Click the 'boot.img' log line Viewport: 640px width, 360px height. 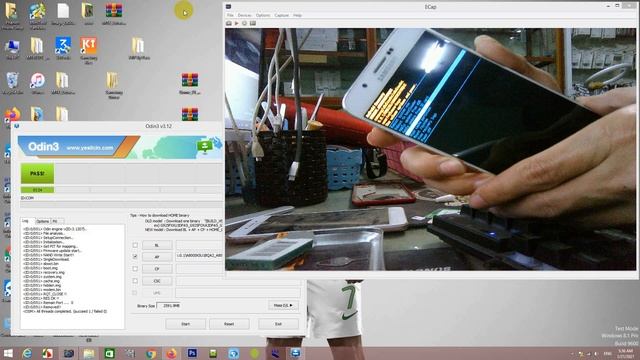coord(41,268)
